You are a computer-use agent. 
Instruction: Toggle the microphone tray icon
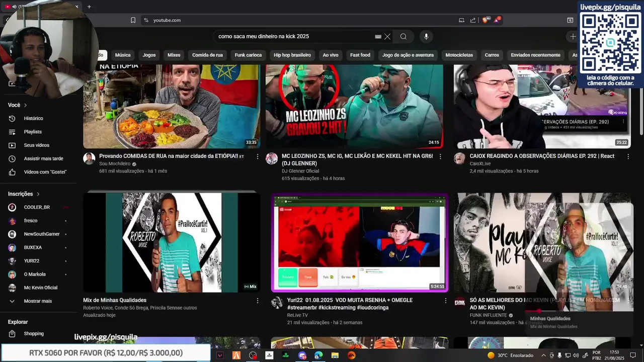[559, 355]
